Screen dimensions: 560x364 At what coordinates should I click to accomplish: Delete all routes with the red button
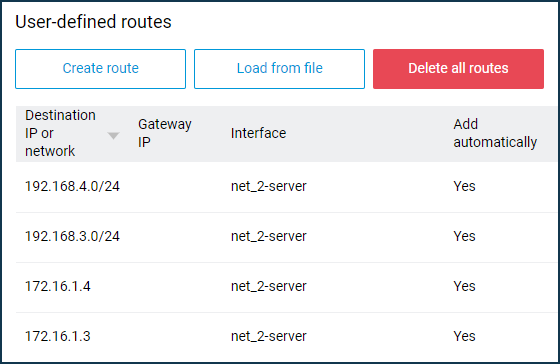(458, 69)
